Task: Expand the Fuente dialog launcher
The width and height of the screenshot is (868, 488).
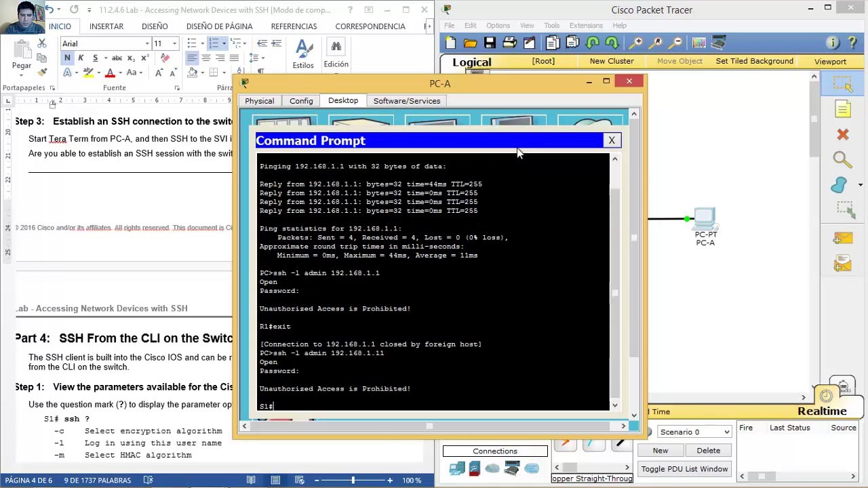Action: (x=177, y=87)
